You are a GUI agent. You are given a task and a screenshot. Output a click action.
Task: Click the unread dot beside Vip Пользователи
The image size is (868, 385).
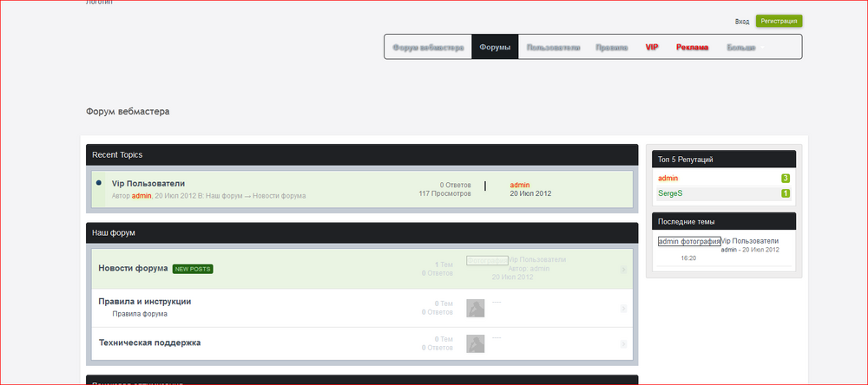(x=99, y=183)
